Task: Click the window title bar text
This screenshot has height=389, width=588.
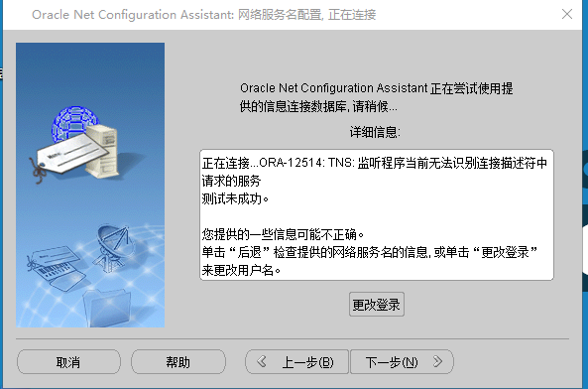Action: (204, 15)
